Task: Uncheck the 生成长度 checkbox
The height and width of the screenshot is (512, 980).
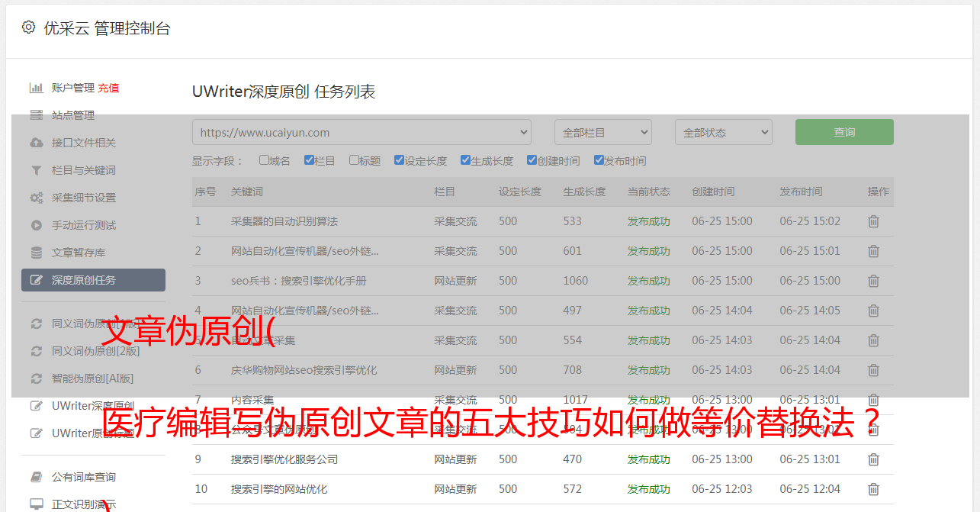Action: click(465, 160)
